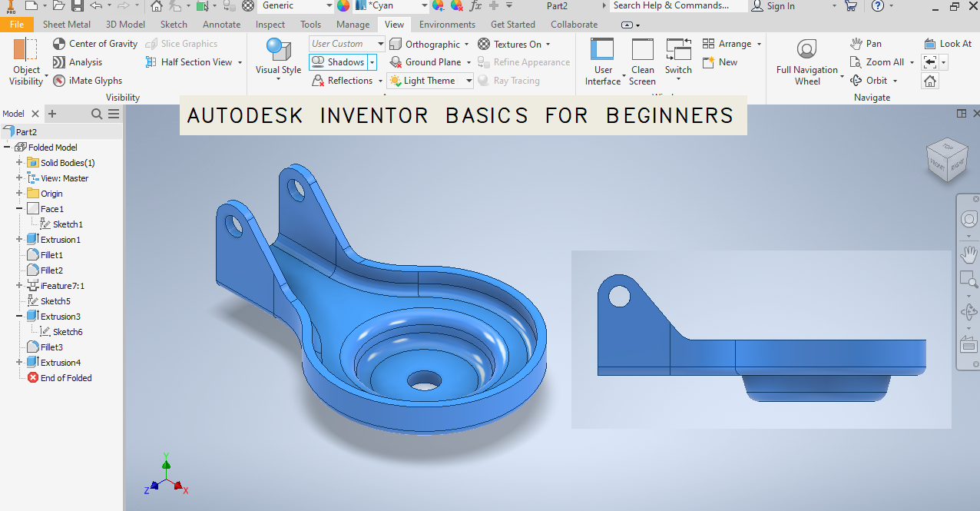Expand the Origin folder node
Image resolution: width=980 pixels, height=511 pixels.
tap(19, 194)
